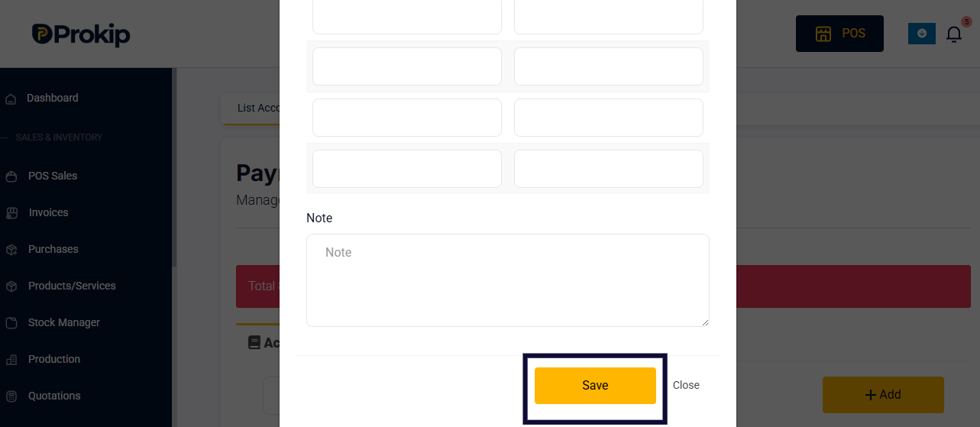Image resolution: width=980 pixels, height=427 pixels.
Task: Focus the Note text area
Action: tap(508, 280)
